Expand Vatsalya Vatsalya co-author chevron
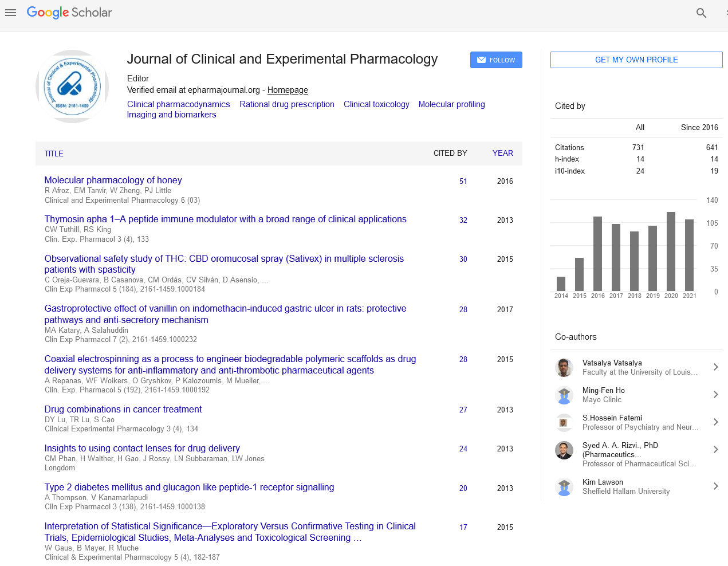728x566 pixels. pyautogui.click(x=715, y=367)
